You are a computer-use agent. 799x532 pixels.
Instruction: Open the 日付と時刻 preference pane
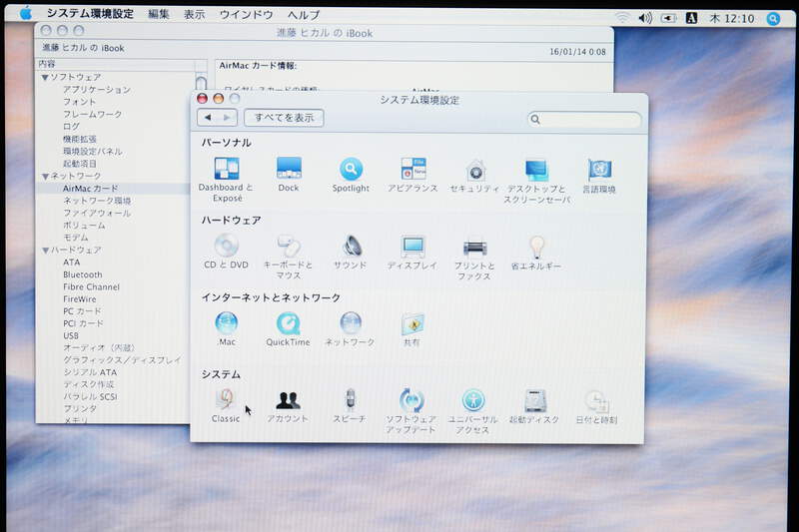pos(596,407)
